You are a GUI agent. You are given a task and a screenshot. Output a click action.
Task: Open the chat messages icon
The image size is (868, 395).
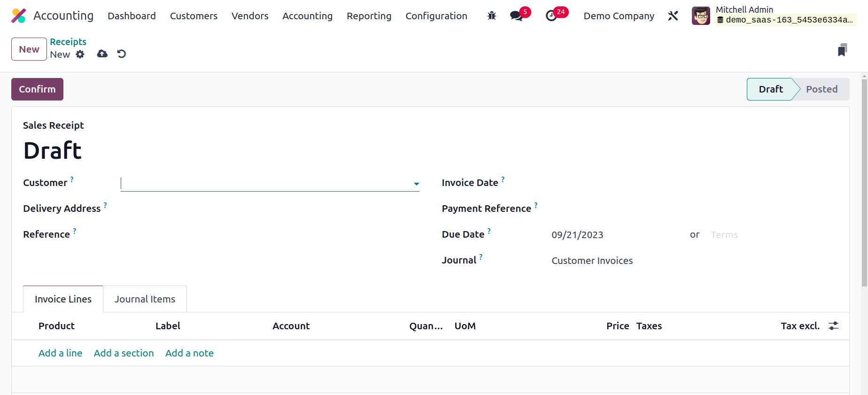pyautogui.click(x=517, y=16)
